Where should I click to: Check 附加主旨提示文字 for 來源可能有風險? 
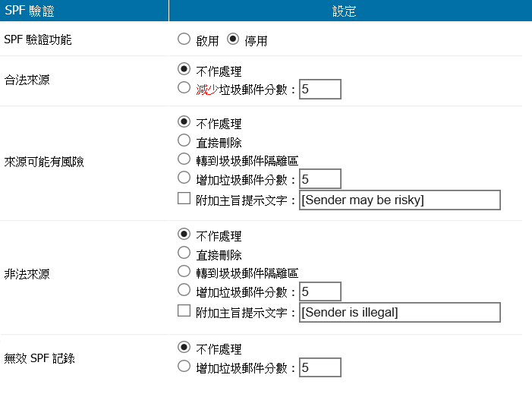tap(184, 199)
